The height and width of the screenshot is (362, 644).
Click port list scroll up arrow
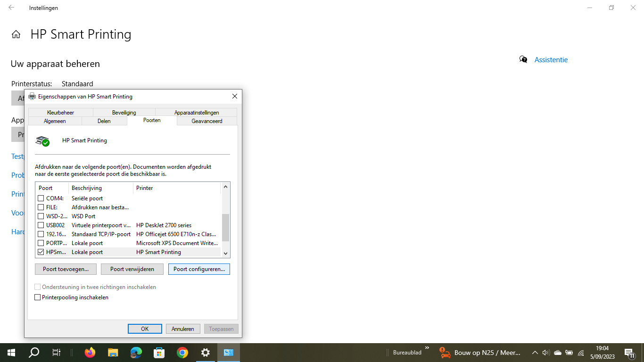point(225,187)
